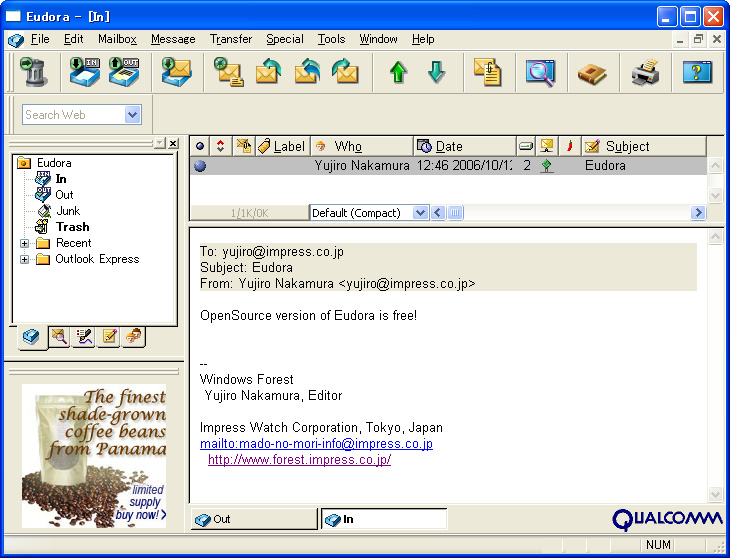Image resolution: width=730 pixels, height=558 pixels.
Task: Expand the Outlook Express folder
Action: coord(24,259)
